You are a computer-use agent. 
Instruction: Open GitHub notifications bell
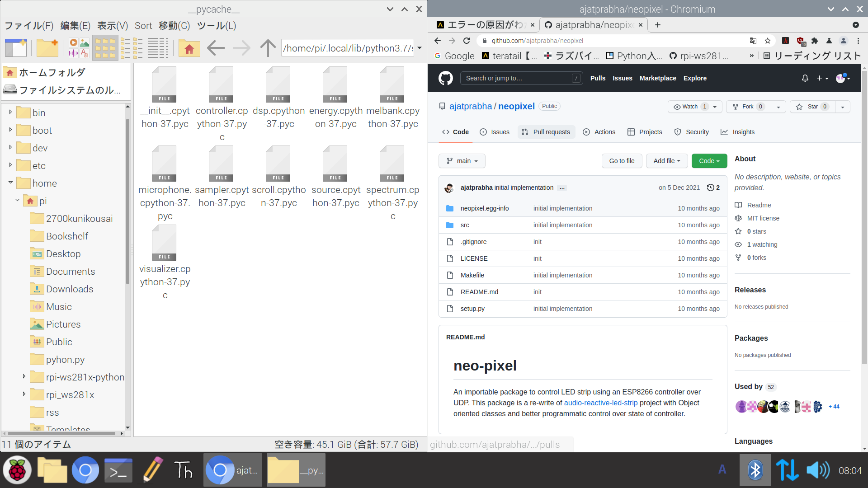[805, 78]
